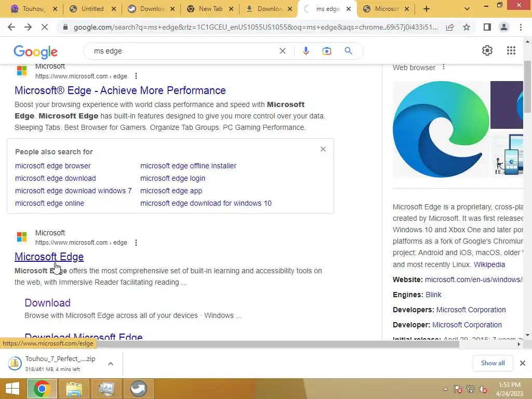Open the tab search dropdown
The height and width of the screenshot is (399, 532).
467,9
